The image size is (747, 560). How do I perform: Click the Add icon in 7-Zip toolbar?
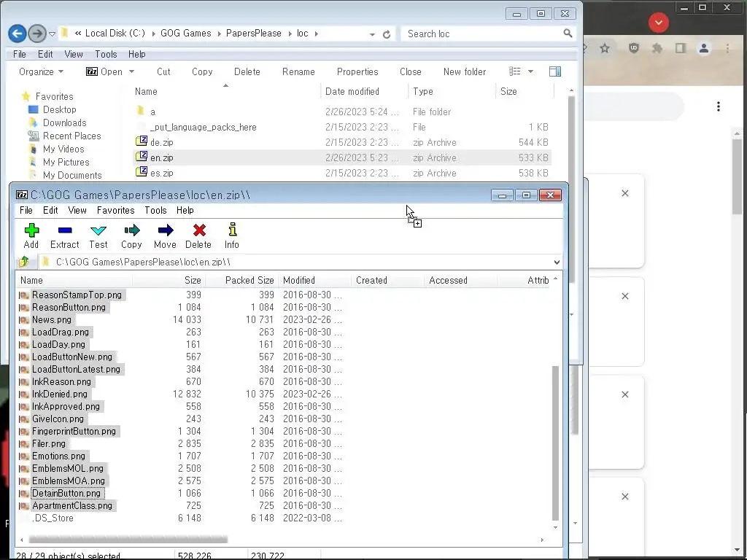[x=31, y=230]
